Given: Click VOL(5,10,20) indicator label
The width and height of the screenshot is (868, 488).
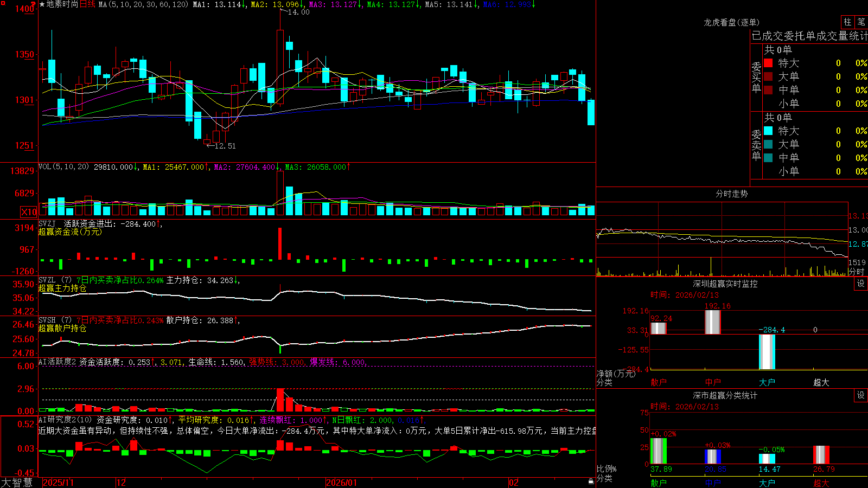Looking at the screenshot, I should point(63,166).
